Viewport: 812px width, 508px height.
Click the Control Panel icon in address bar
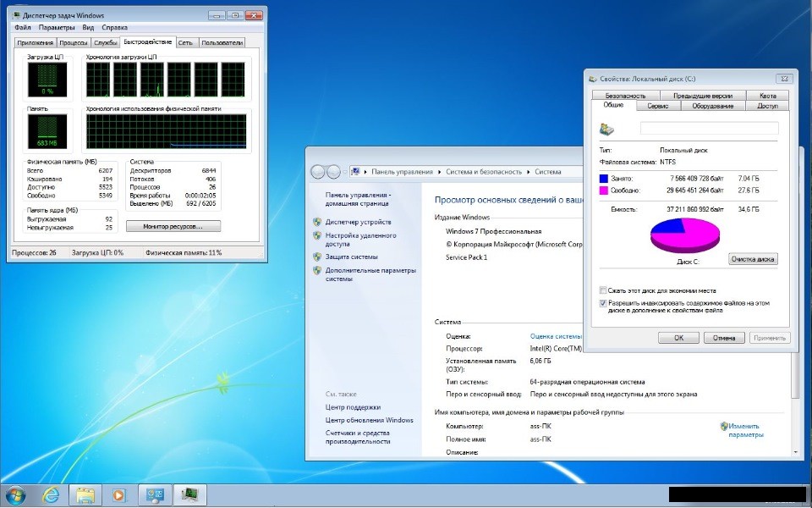[x=356, y=172]
